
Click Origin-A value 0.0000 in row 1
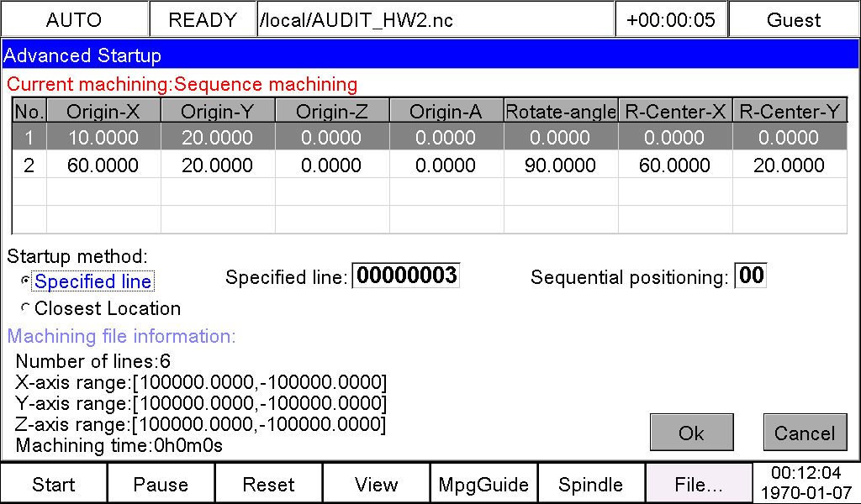click(x=446, y=137)
